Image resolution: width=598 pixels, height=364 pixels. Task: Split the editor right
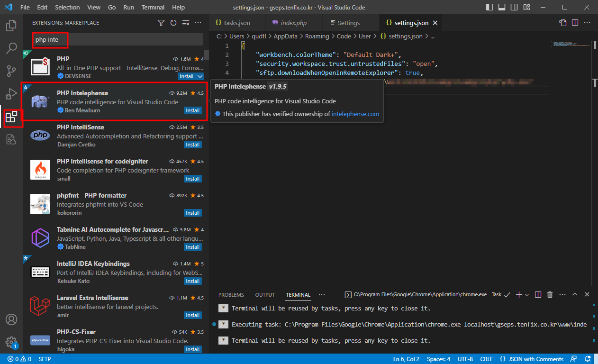[x=575, y=23]
